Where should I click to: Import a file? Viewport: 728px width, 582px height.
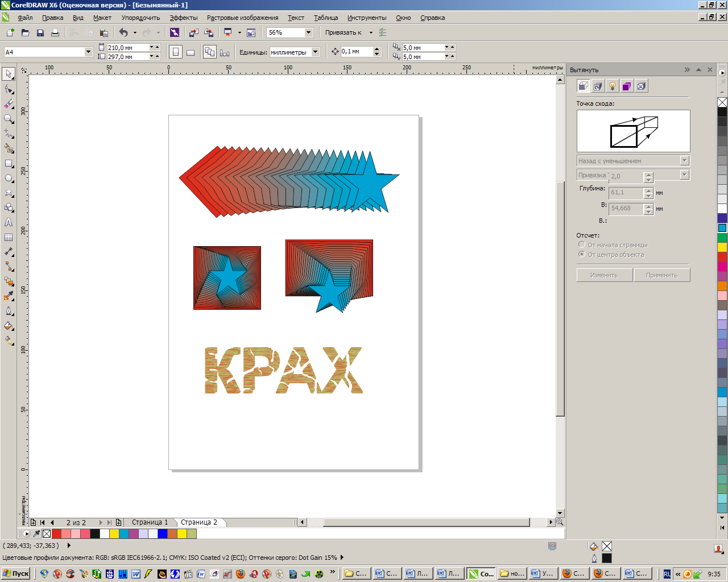click(194, 32)
